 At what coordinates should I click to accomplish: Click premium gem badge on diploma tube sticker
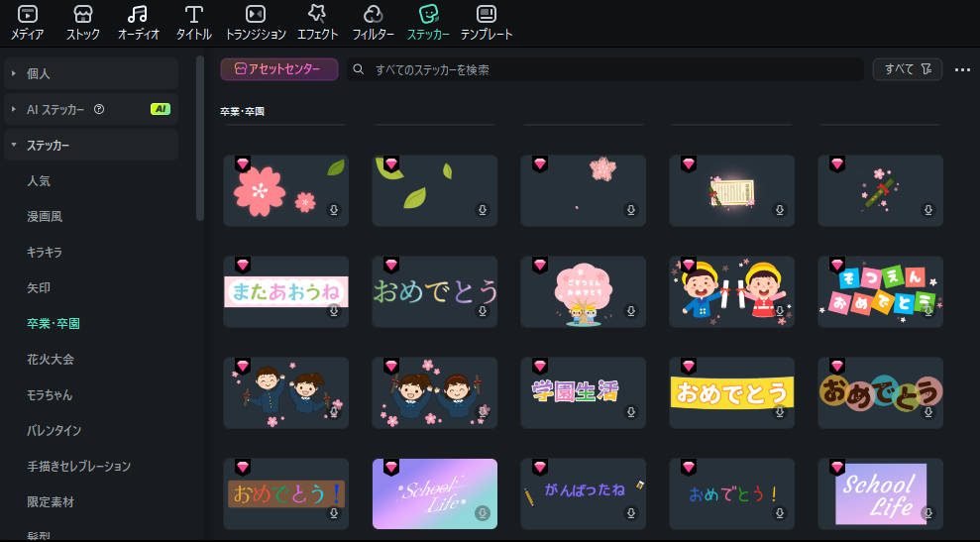tap(837, 163)
